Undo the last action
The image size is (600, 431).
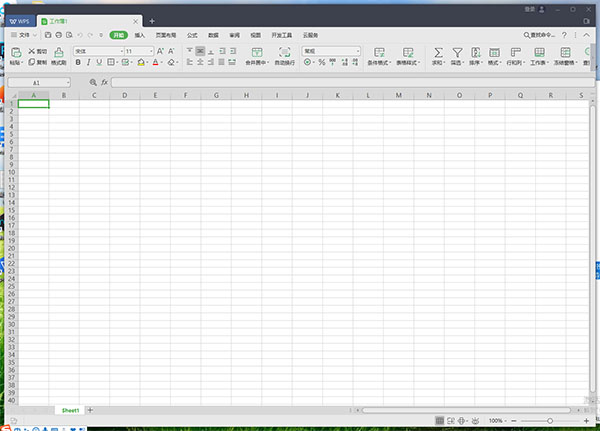[80, 35]
